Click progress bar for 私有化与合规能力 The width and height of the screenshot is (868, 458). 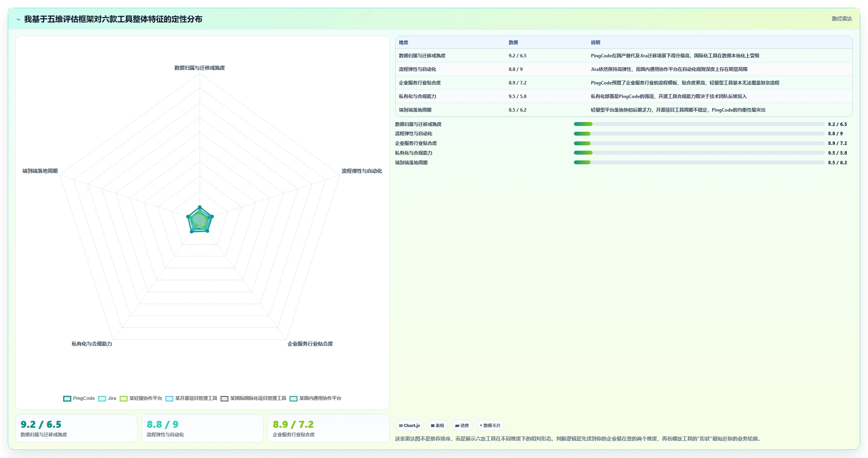[699, 153]
